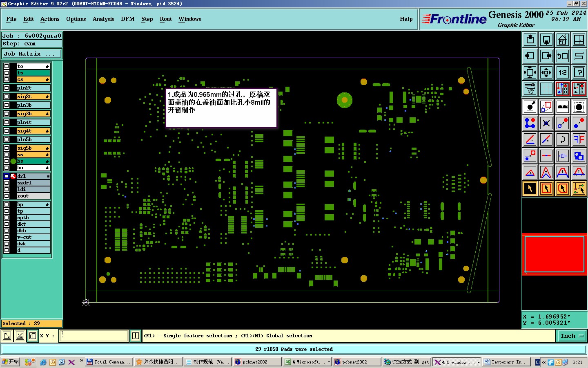The height and width of the screenshot is (368, 588).
Task: Click the blue connected-nodes tool icon
Action: [x=530, y=123]
